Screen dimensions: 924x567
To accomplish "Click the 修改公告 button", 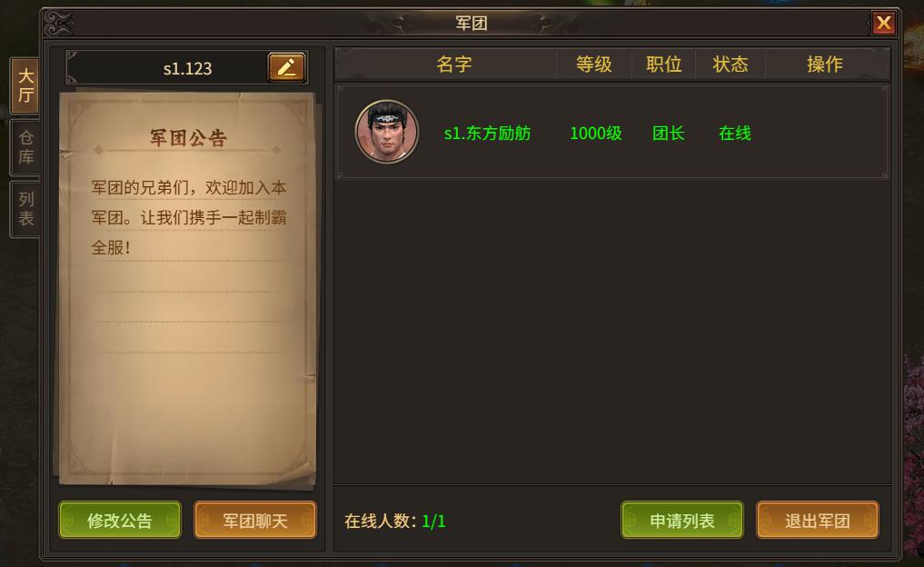I will 120,520.
